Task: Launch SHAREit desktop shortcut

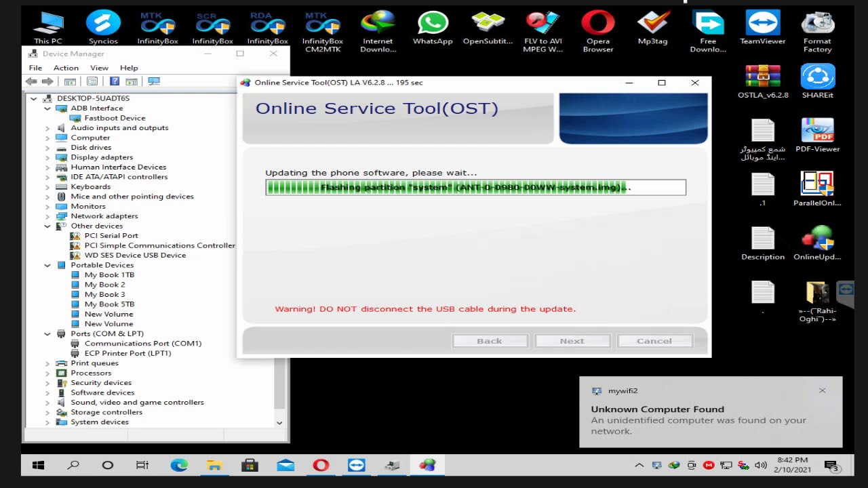Action: coord(817,81)
